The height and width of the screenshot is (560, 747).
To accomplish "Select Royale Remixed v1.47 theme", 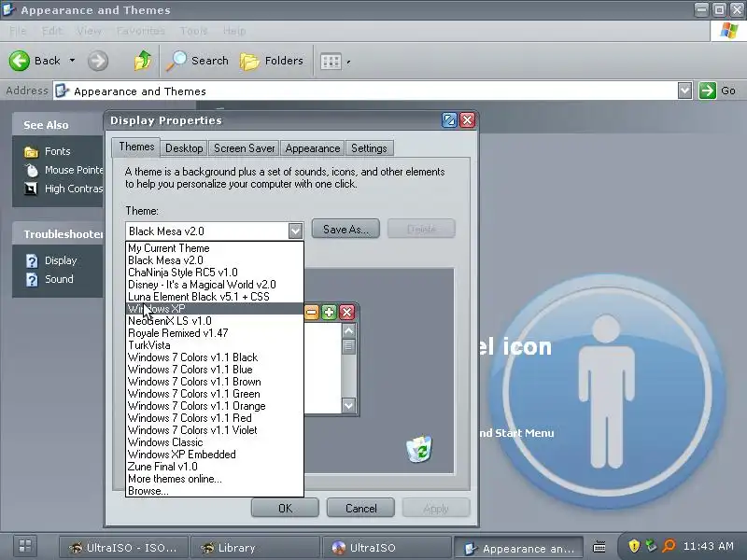I will click(215, 333).
